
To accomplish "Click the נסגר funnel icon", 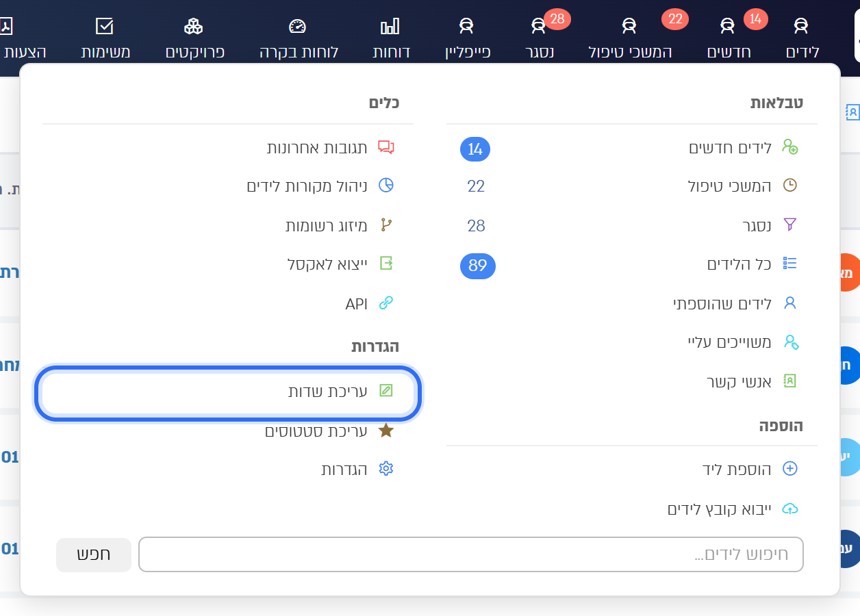I will [x=790, y=224].
